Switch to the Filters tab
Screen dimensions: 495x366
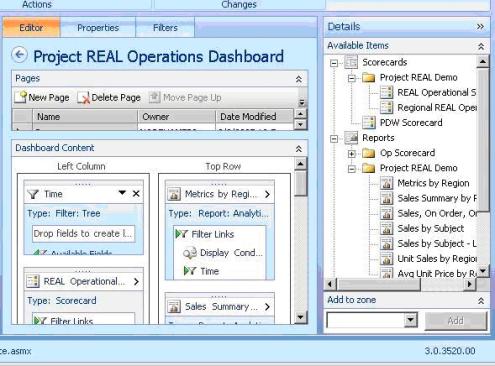(165, 27)
